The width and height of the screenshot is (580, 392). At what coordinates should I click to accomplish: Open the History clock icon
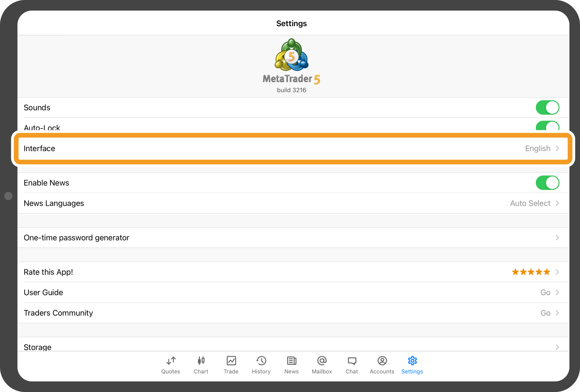pos(261,361)
